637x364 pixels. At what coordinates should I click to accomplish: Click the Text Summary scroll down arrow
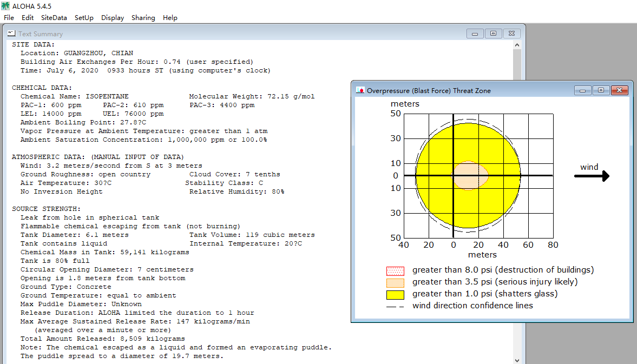[x=517, y=360]
